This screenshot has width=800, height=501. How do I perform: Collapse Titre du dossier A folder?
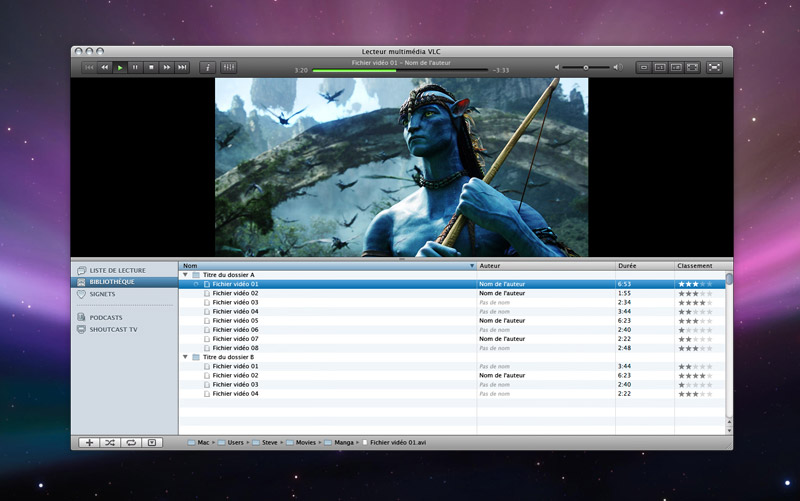pyautogui.click(x=185, y=275)
